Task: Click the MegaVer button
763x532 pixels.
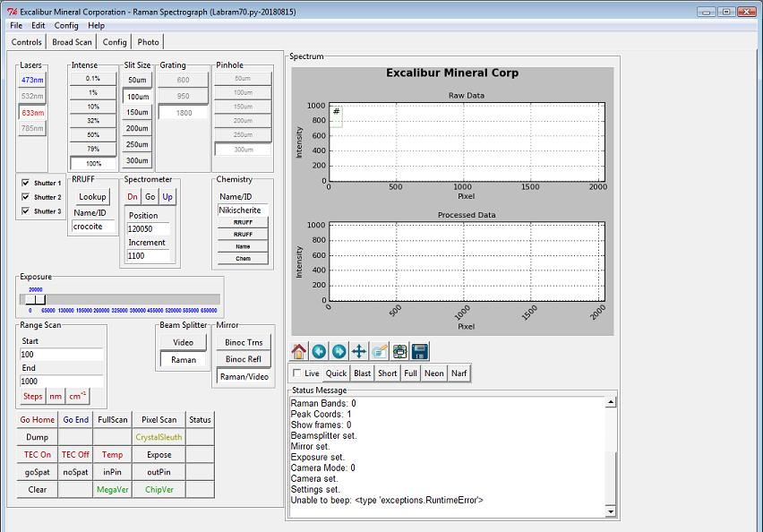Action: point(113,490)
